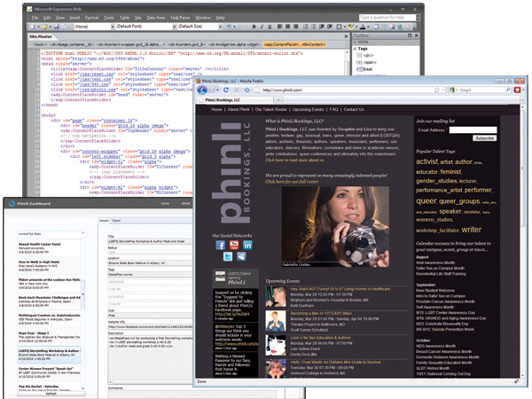
Task: Open a new Firefox tab with the plus button
Action: pos(278,99)
